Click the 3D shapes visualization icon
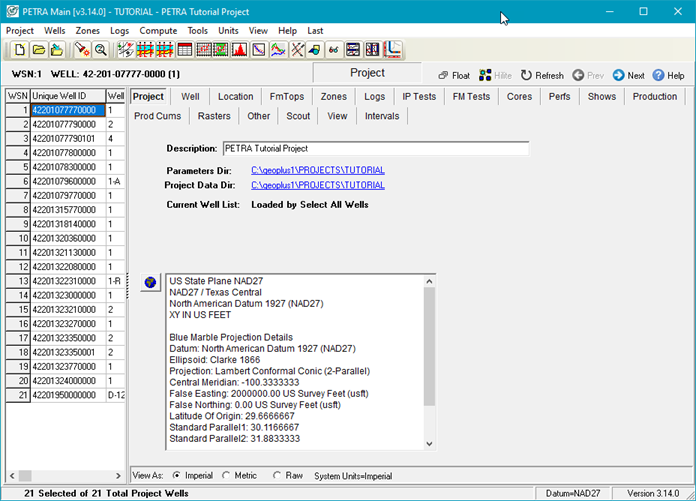This screenshot has height=501, width=696. 315,50
